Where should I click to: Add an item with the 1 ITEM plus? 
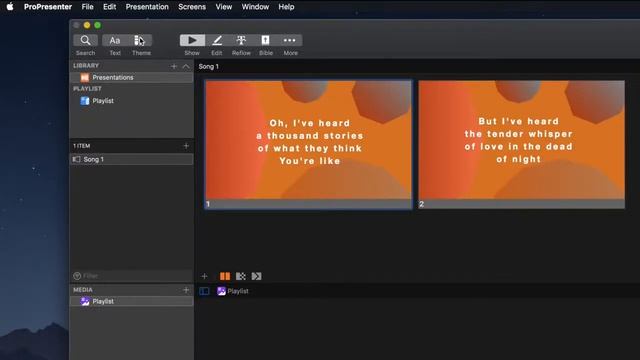coord(186,146)
